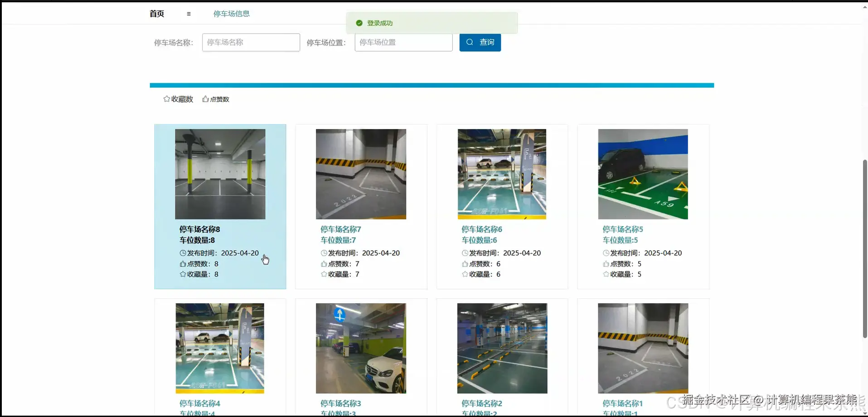Click the star icon on 停车场名称7 card
The height and width of the screenshot is (417, 868).
click(324, 274)
